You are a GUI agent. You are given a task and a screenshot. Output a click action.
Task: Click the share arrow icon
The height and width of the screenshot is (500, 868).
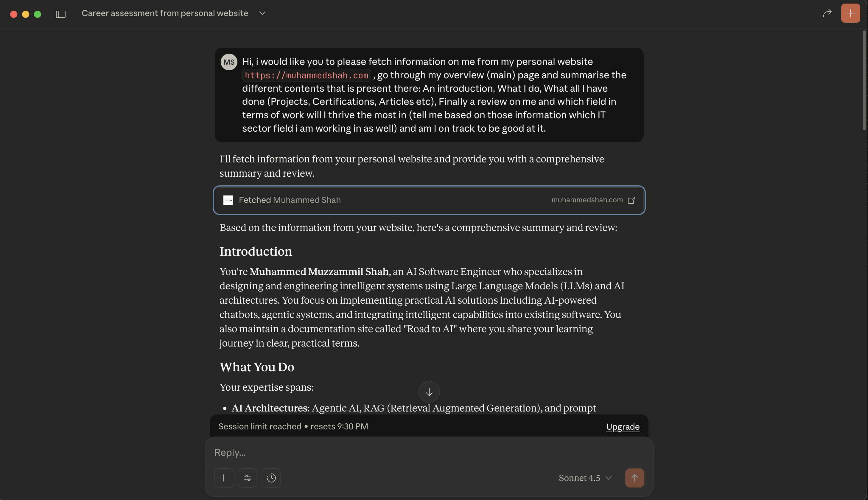[x=827, y=13]
